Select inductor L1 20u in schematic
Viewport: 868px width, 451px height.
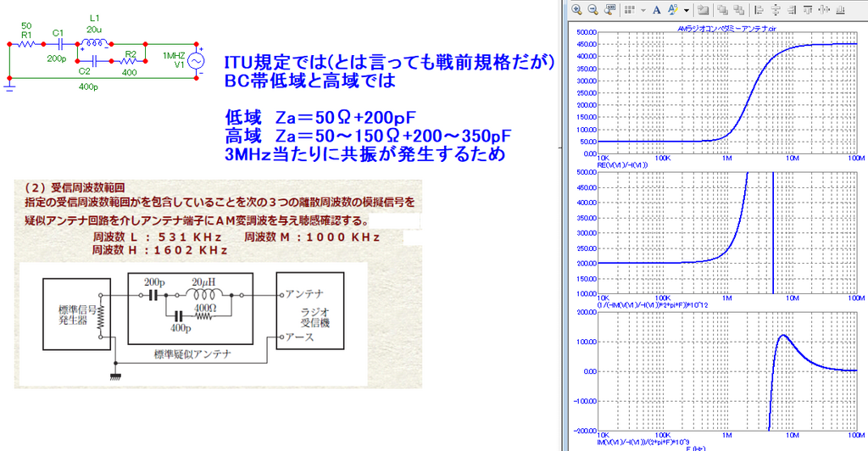click(x=95, y=42)
